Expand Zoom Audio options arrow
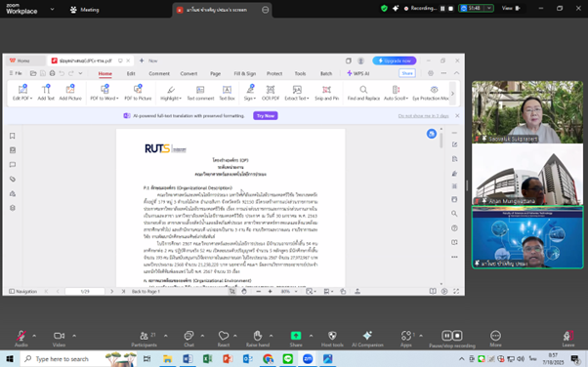The image size is (588, 367). [x=34, y=336]
